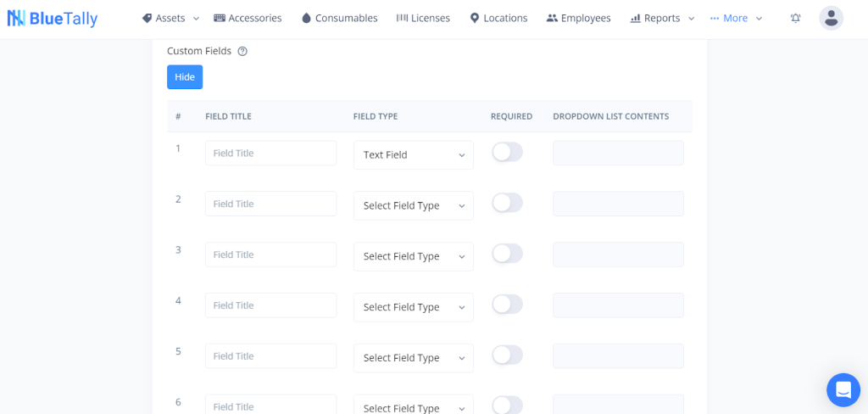
Task: Click the Consumables droplet icon
Action: coord(306,18)
